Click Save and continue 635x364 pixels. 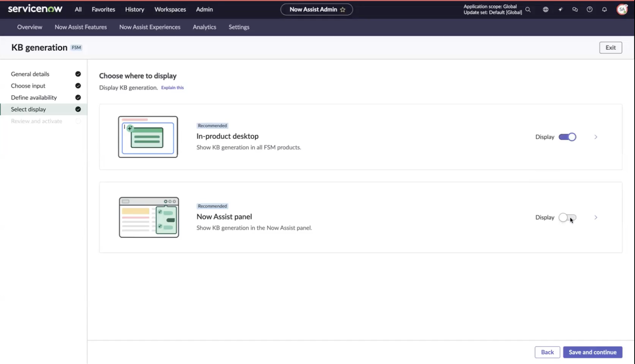pos(593,352)
